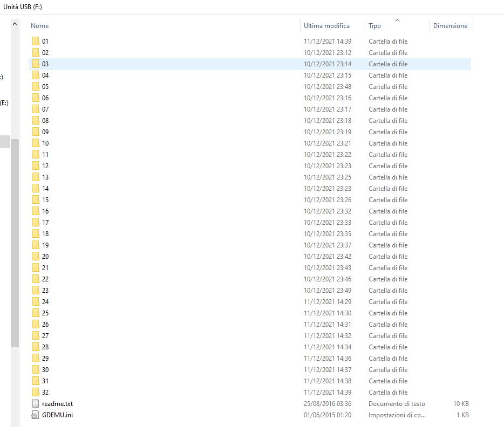This screenshot has height=427, width=504.
Task: Select folder named 30
Action: pos(45,369)
